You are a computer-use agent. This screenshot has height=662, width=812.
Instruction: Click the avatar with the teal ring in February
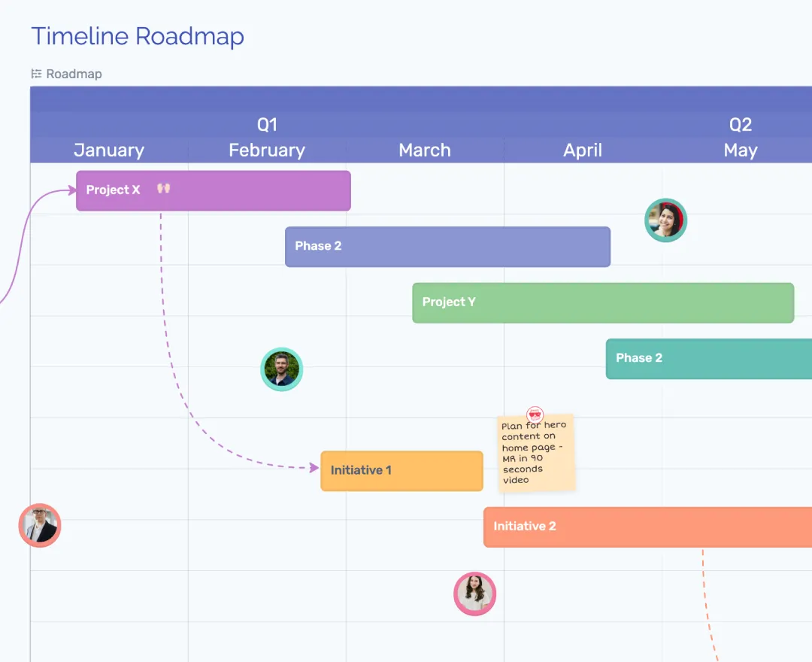tap(281, 369)
